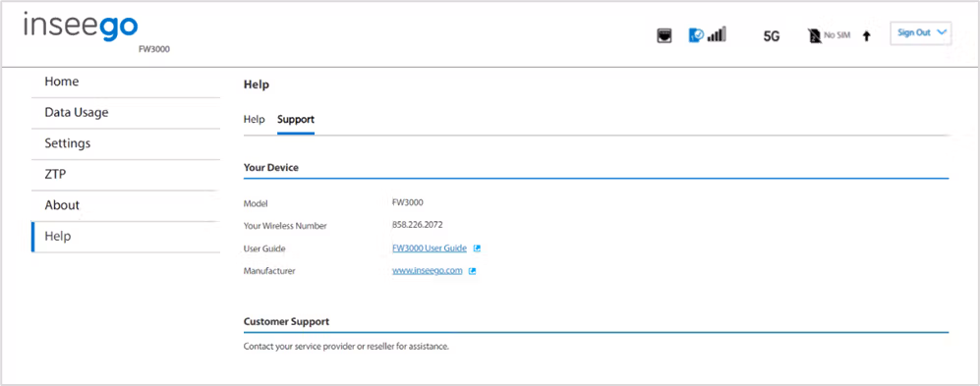980x386 pixels.
Task: Switch to the Help tab
Action: pyautogui.click(x=254, y=119)
